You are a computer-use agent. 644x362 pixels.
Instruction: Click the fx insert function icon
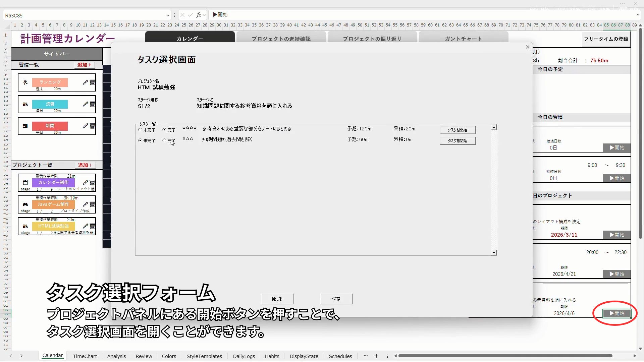199,15
